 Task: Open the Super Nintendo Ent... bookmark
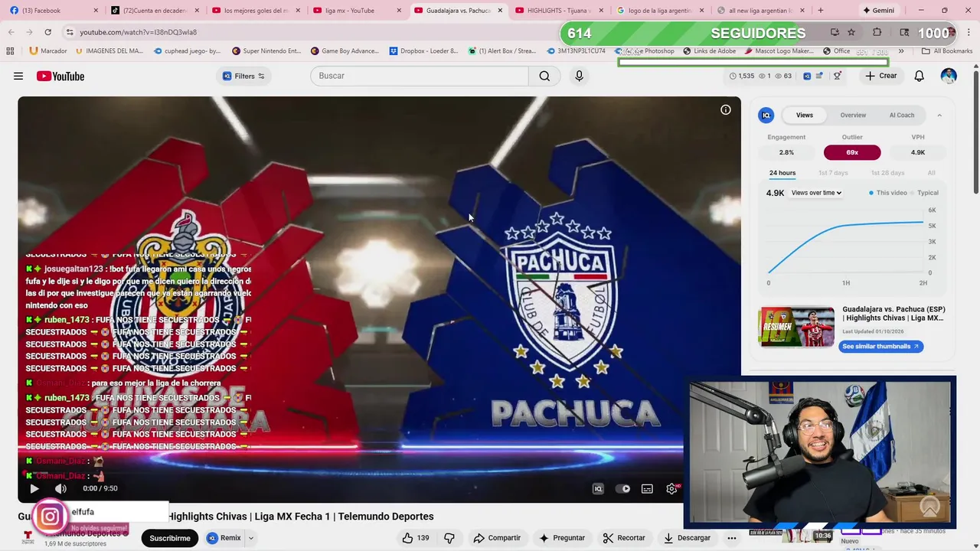point(266,51)
